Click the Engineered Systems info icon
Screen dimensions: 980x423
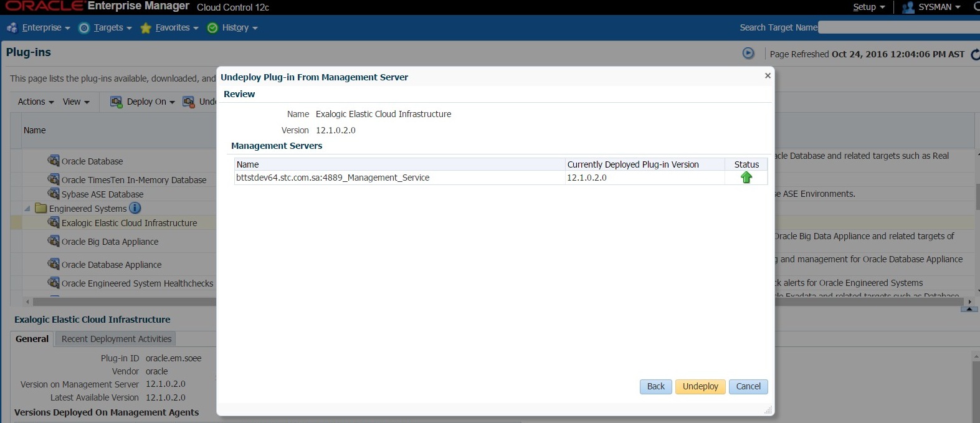click(135, 208)
